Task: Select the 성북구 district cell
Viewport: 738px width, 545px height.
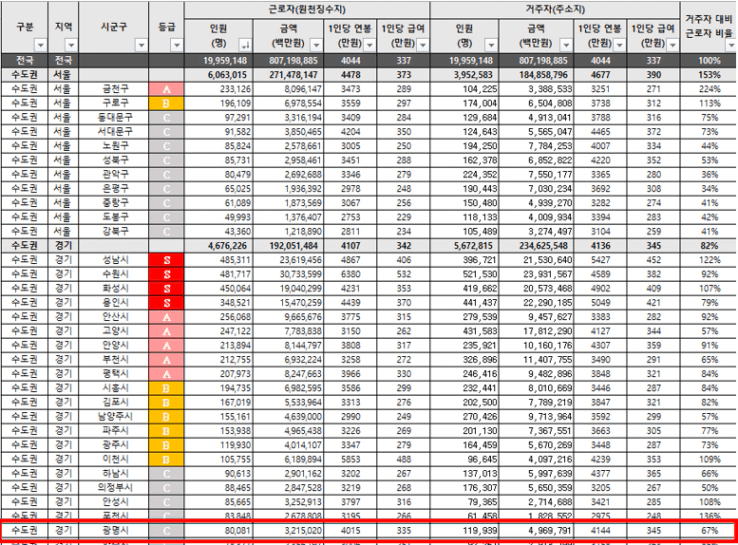Action: pyautogui.click(x=113, y=160)
